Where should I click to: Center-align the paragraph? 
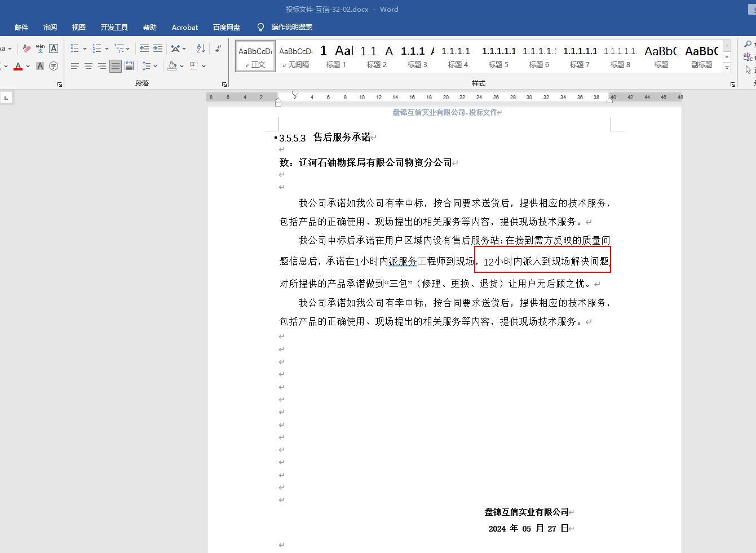click(89, 66)
